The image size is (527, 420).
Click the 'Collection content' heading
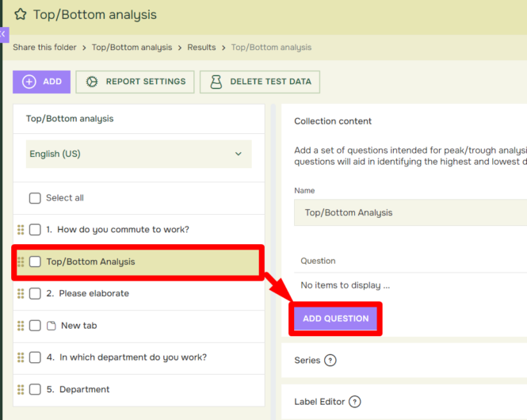coord(333,121)
